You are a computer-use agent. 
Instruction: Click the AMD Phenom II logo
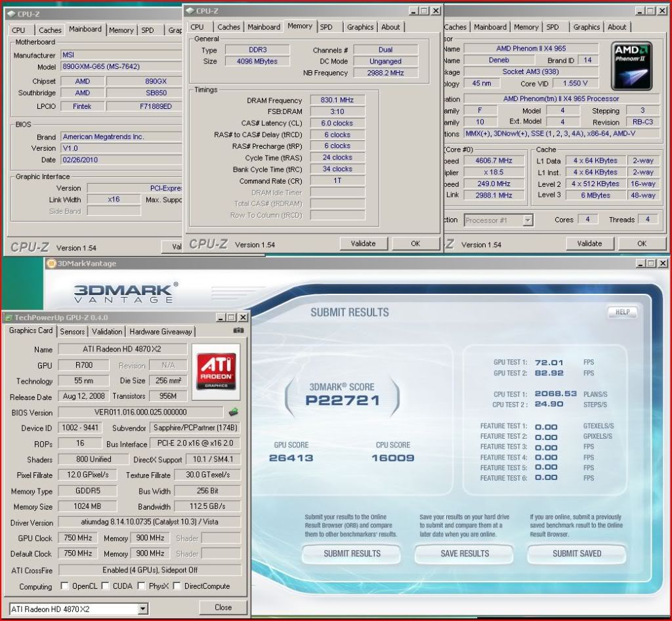pyautogui.click(x=632, y=66)
